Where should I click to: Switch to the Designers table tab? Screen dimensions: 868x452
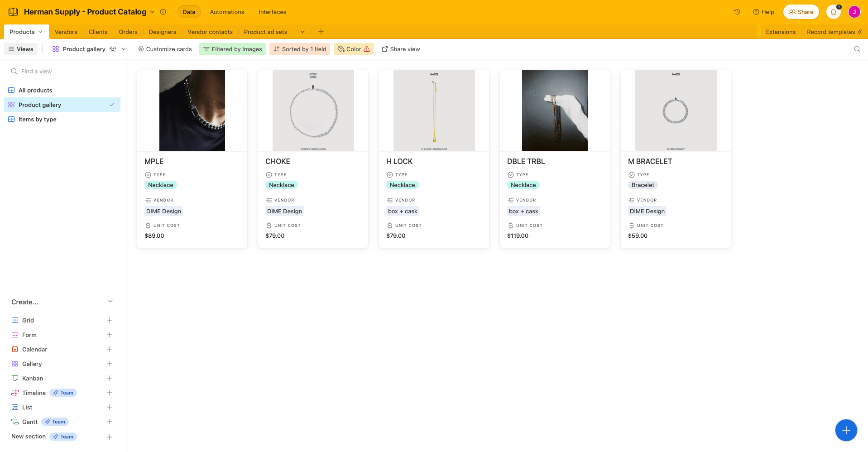point(162,32)
